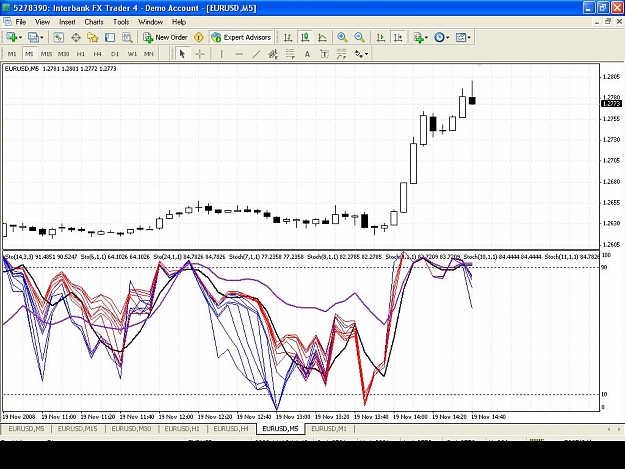
Task: Expand the Profiles dropdown arrow
Action: coord(41,38)
